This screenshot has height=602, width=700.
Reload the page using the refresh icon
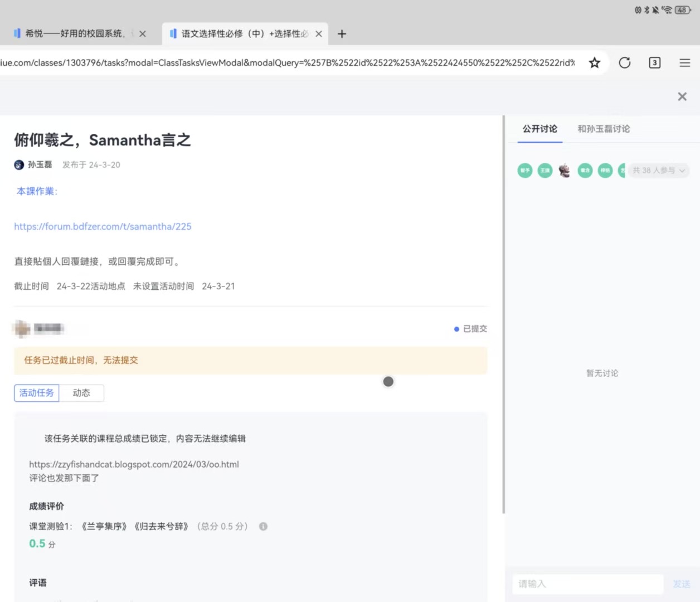pyautogui.click(x=625, y=63)
